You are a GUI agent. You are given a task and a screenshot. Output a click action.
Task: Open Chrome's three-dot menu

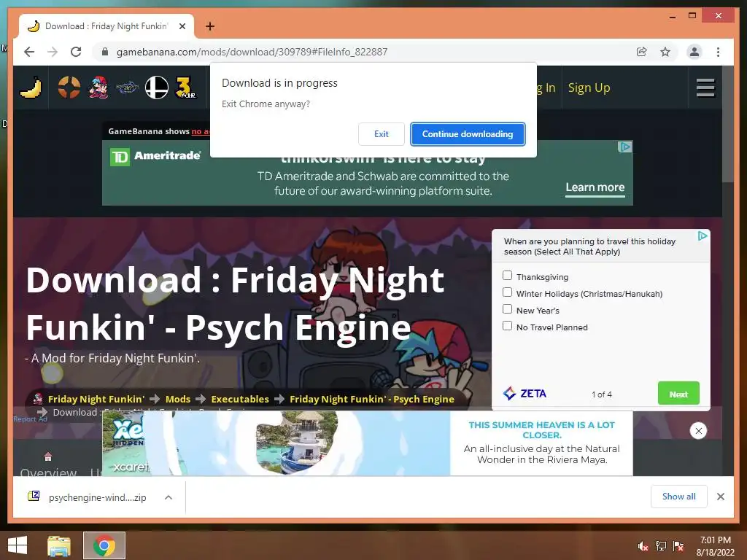click(x=718, y=52)
